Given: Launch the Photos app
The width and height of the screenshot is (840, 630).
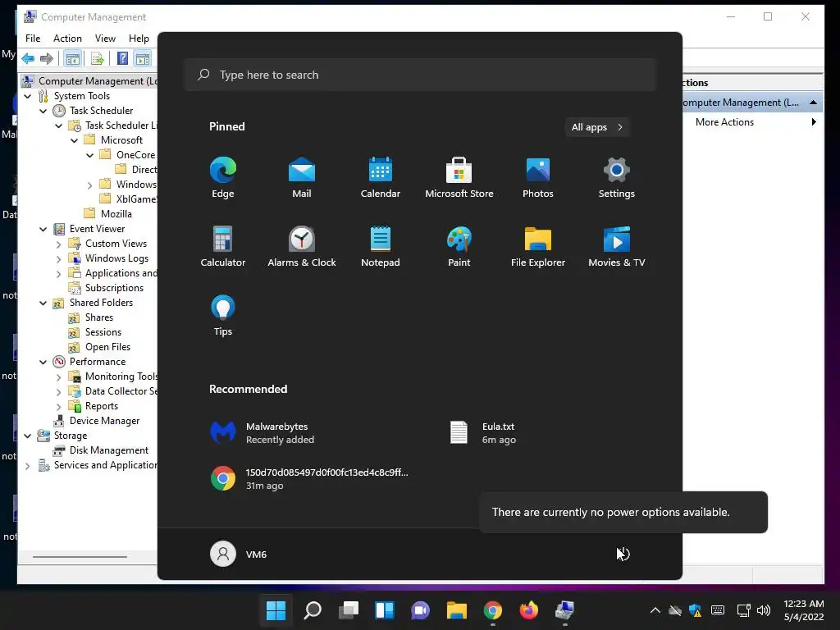Looking at the screenshot, I should coord(538,177).
